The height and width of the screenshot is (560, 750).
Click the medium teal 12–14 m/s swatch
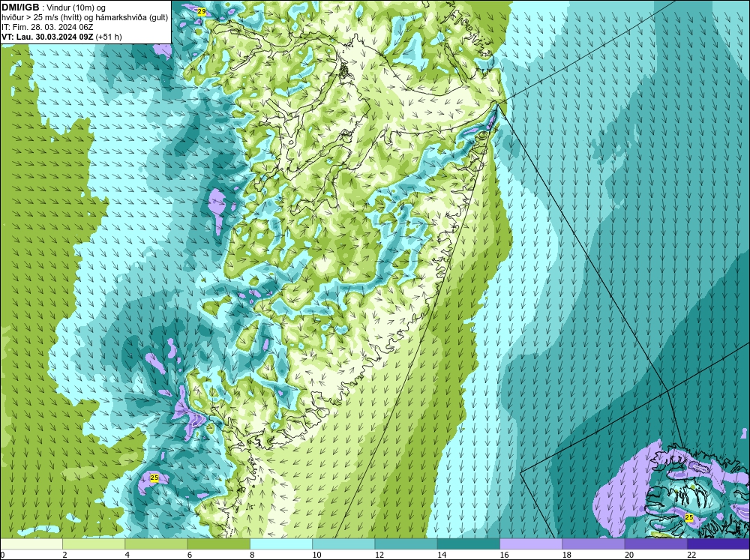pos(406,544)
